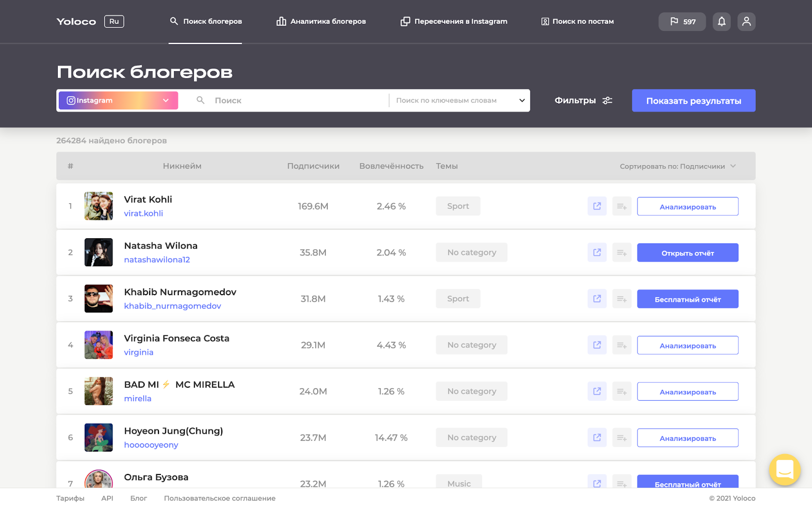The height and width of the screenshot is (508, 812).
Task: Add MC MIRELLA to list icon
Action: 622,391
